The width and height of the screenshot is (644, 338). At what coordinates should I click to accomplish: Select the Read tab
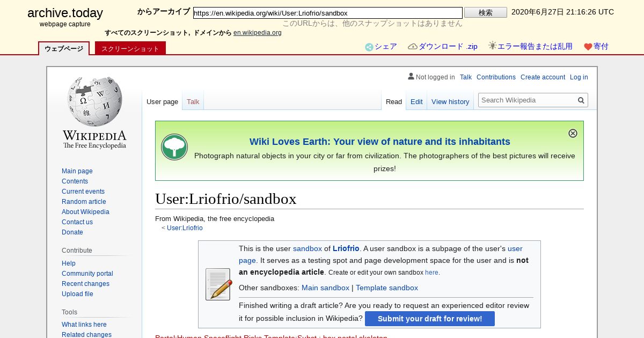394,101
